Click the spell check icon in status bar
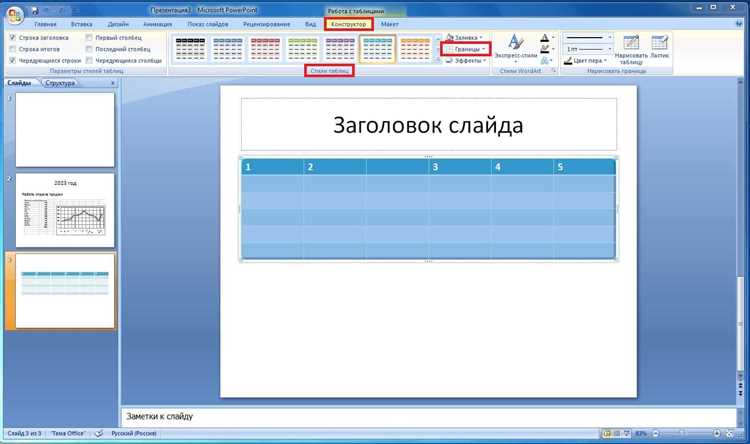 [99, 433]
